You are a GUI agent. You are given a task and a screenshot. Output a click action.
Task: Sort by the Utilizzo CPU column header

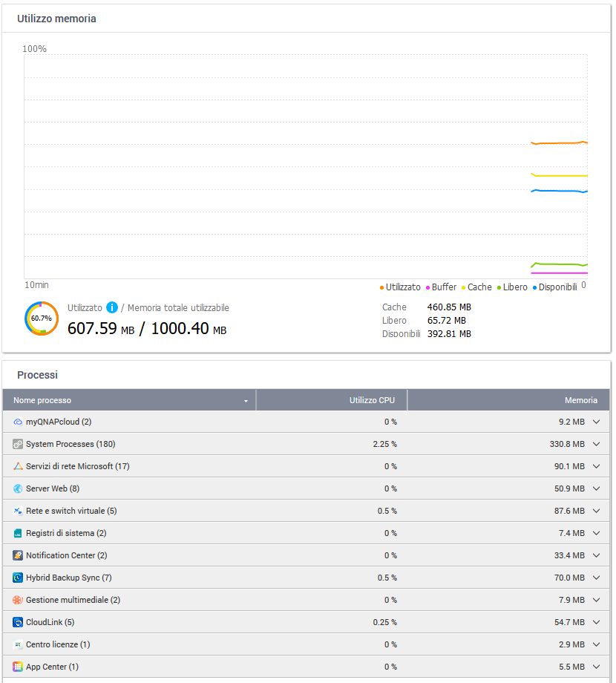(x=372, y=400)
